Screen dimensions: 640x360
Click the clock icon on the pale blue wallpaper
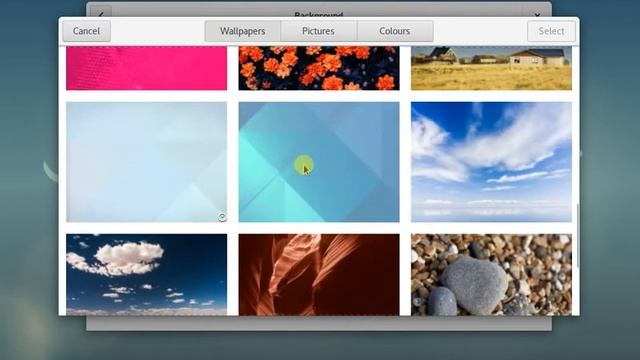click(x=222, y=217)
